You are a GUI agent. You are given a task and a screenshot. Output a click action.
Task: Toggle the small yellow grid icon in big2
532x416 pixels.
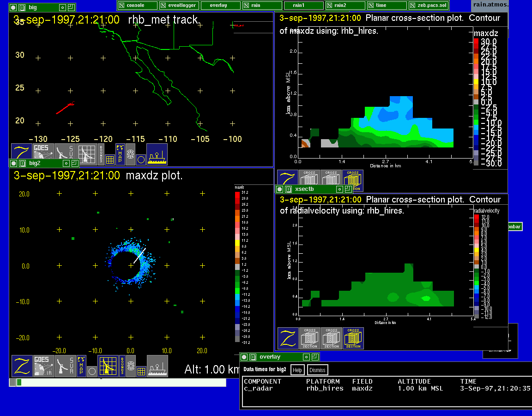point(141,371)
